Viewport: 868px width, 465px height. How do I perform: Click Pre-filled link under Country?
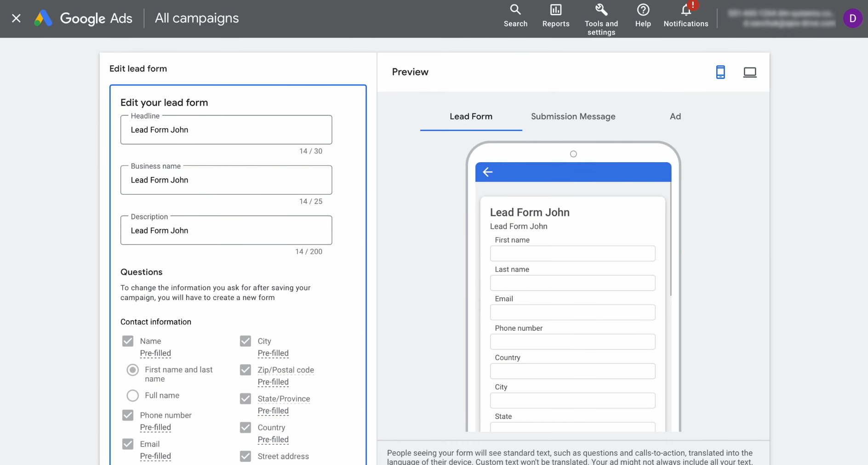pos(273,440)
